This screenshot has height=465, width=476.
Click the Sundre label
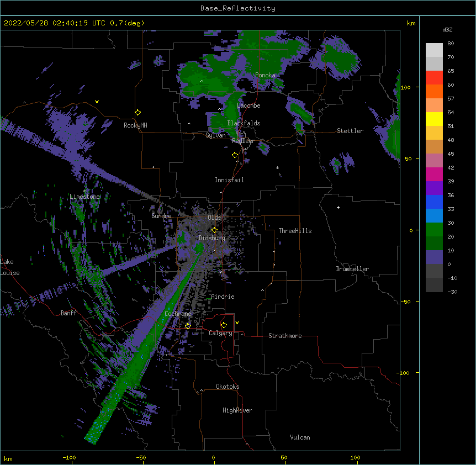click(x=161, y=216)
